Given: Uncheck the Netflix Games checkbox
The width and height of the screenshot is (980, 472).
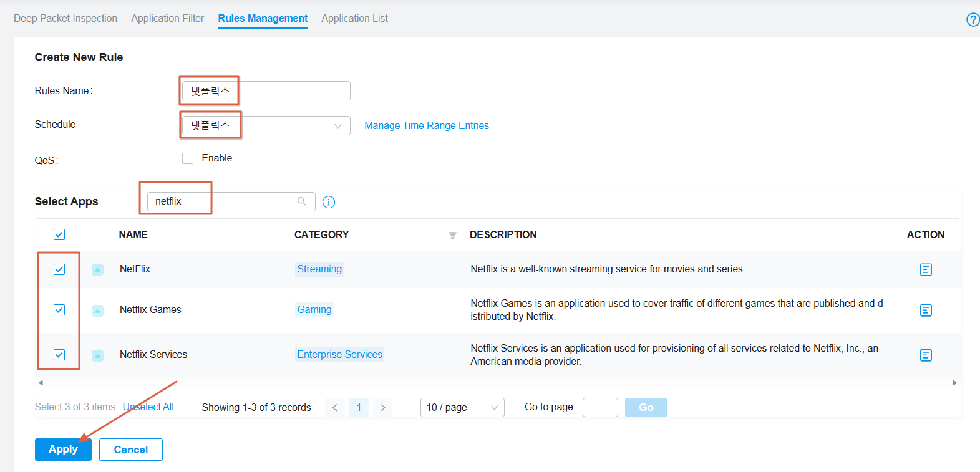Looking at the screenshot, I should coord(59,310).
